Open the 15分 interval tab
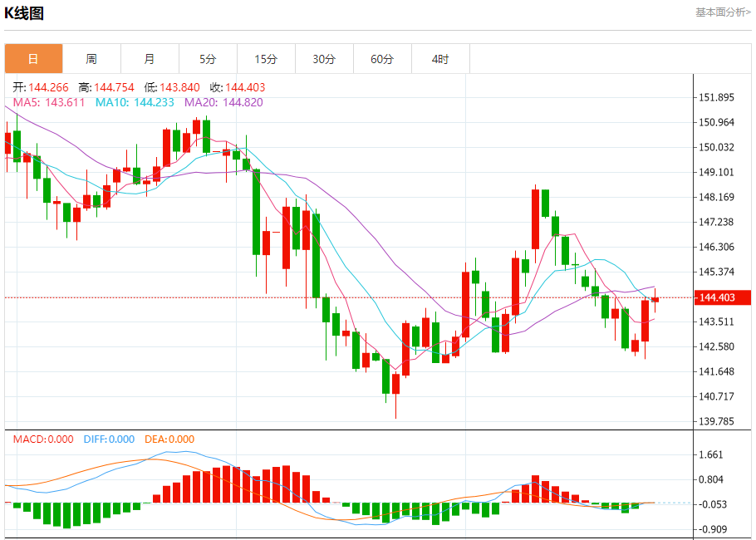This screenshot has width=756, height=540. [266, 59]
